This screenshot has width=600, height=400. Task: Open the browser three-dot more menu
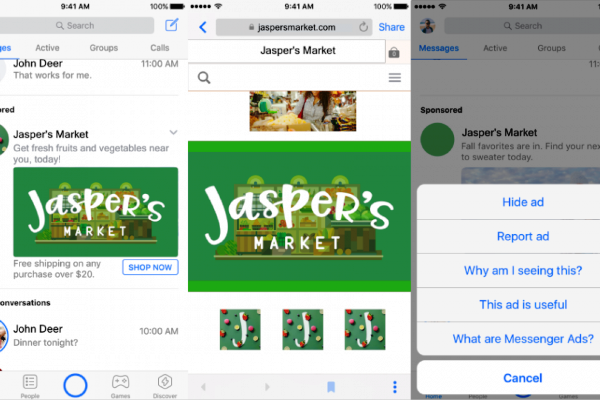tap(395, 387)
